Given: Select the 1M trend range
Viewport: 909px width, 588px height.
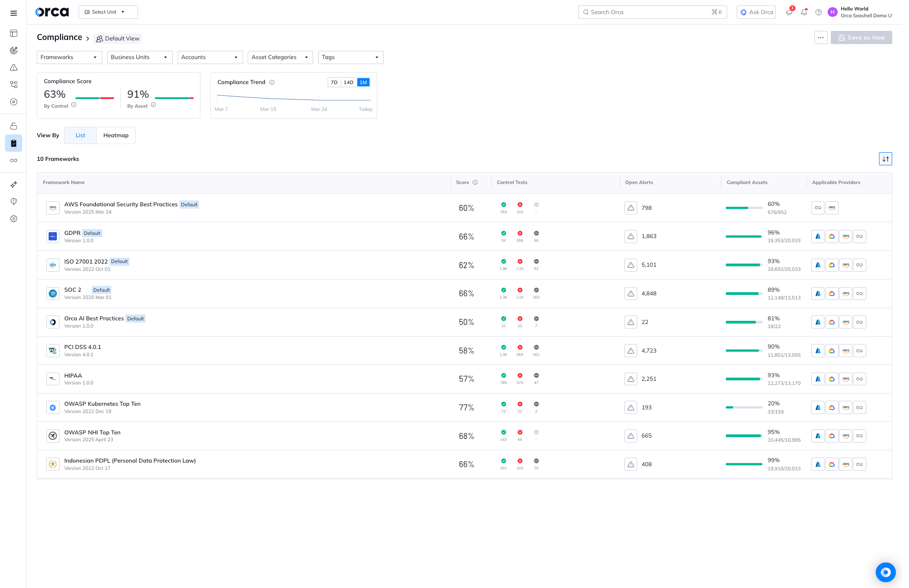Looking at the screenshot, I should tap(363, 82).
